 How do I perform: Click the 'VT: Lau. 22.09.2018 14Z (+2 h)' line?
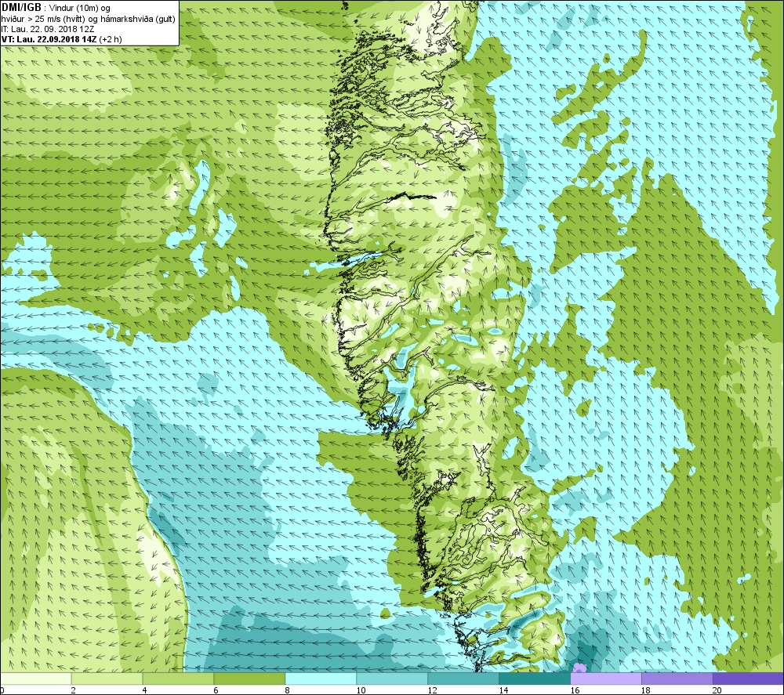tap(61, 39)
